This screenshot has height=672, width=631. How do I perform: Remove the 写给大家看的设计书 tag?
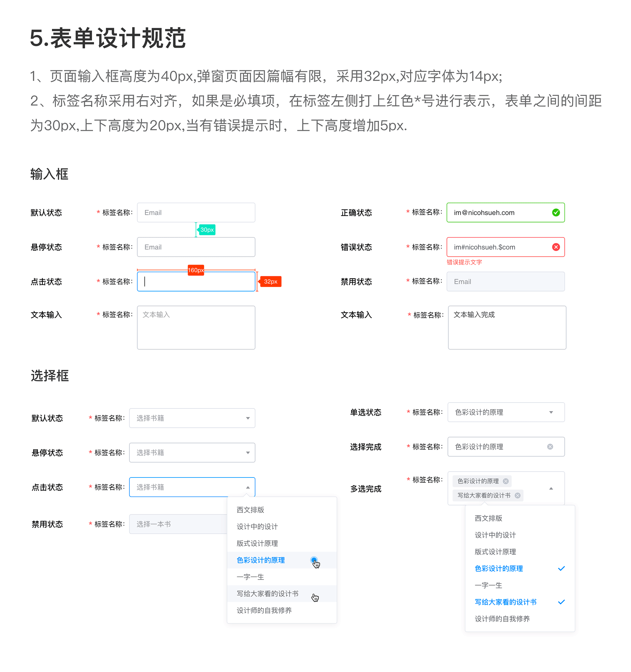tap(517, 495)
